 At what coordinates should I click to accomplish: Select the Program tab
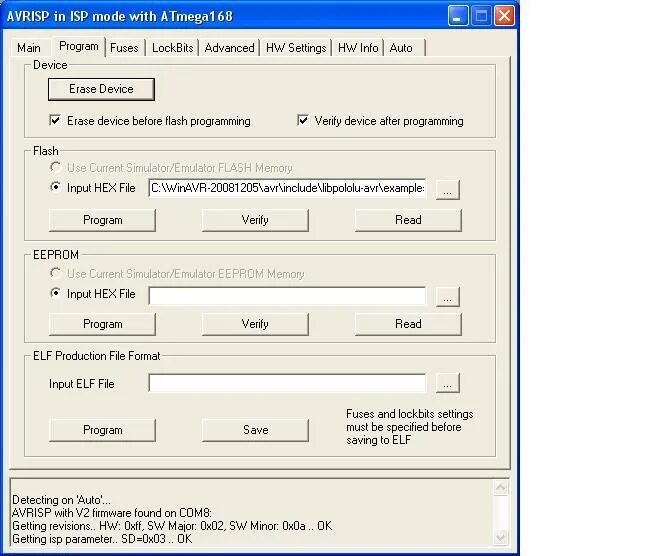point(79,46)
